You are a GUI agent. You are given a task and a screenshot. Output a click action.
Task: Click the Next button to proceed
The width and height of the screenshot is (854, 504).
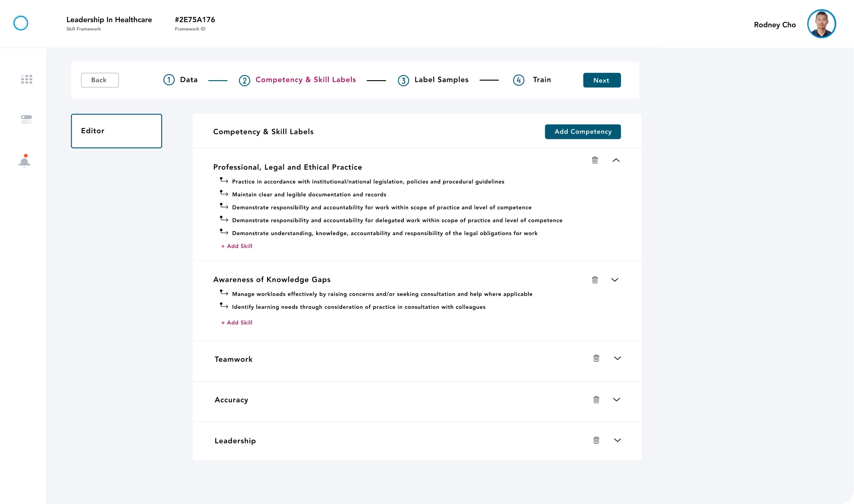[602, 80]
